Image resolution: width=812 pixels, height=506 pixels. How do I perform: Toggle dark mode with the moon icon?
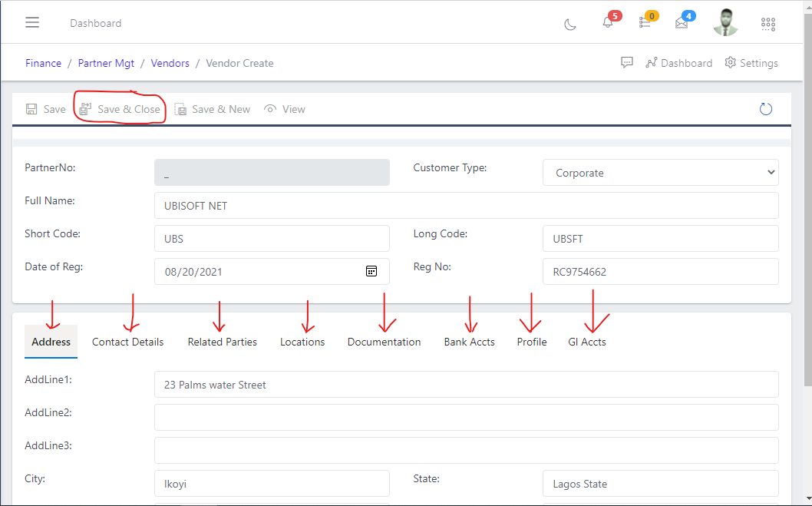pyautogui.click(x=569, y=24)
